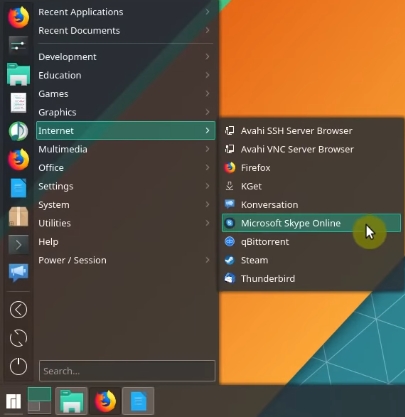Open the file manager icon in favorites sidebar

(x=18, y=74)
